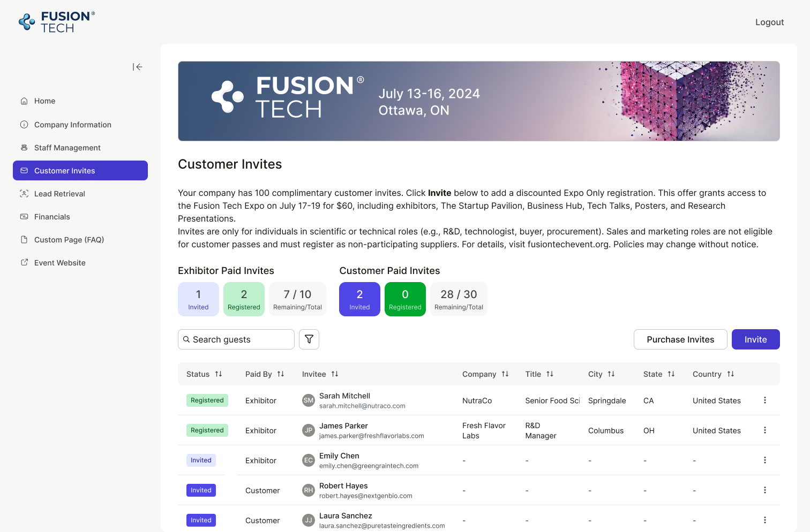Click the Logout link
Viewport: 810px width, 532px height.
(x=769, y=22)
